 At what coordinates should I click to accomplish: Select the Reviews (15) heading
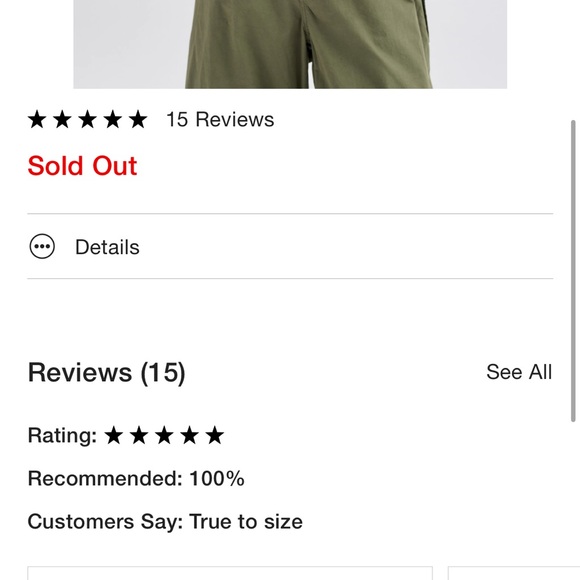[x=107, y=372]
